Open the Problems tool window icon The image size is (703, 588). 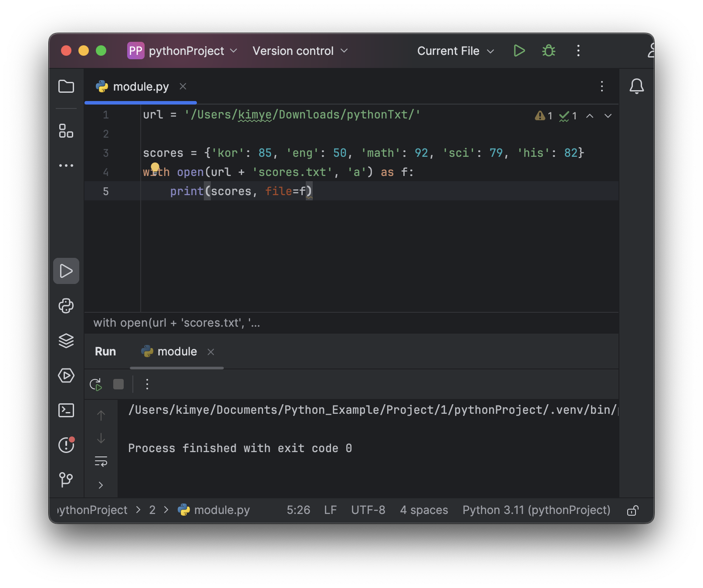click(x=66, y=445)
